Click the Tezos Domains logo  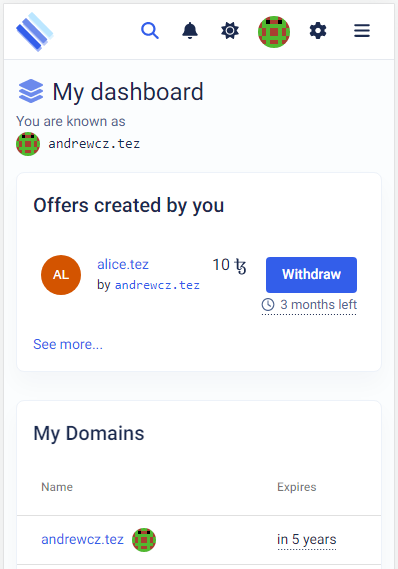pyautogui.click(x=35, y=32)
